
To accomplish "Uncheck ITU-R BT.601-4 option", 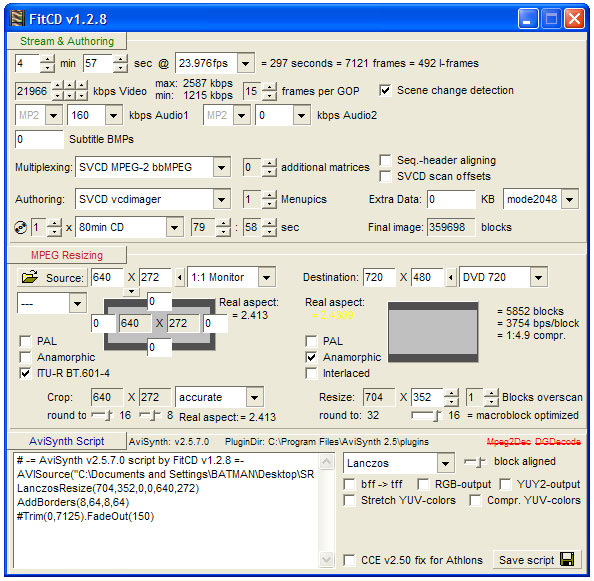I will tap(25, 373).
